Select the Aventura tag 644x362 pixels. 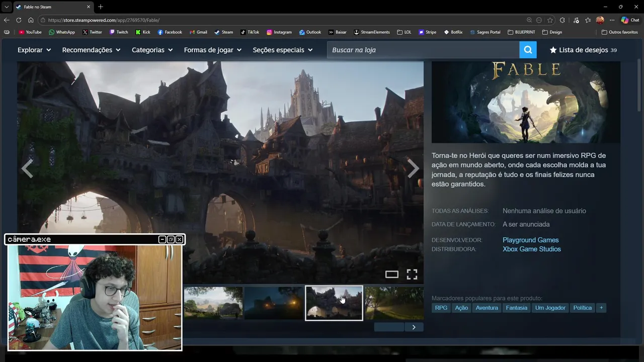coord(487,308)
